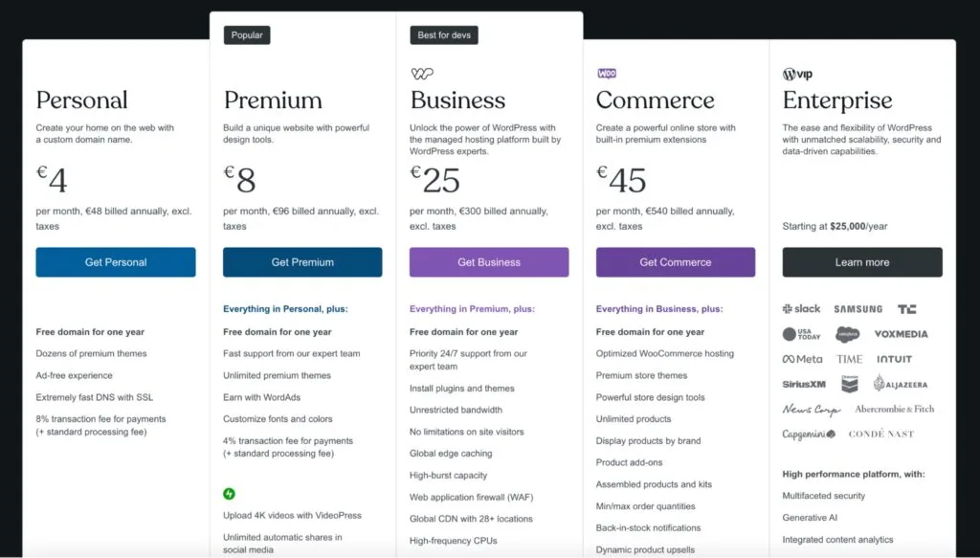The height and width of the screenshot is (558, 980).
Task: Click the TechCrunch logo
Action: [906, 308]
